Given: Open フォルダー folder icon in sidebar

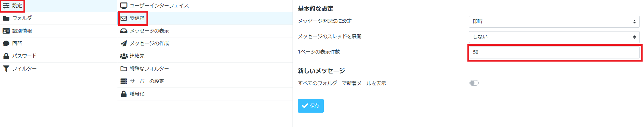Looking at the screenshot, I should (6, 18).
